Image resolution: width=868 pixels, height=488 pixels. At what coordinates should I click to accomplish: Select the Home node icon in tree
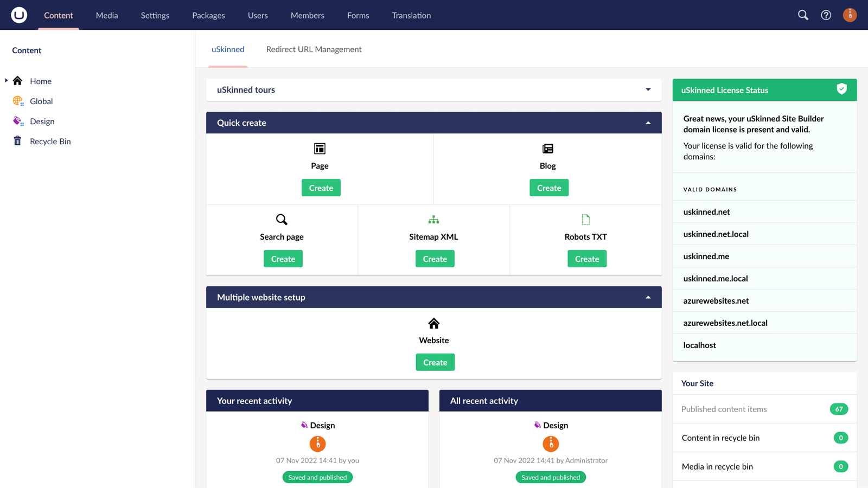coord(18,81)
